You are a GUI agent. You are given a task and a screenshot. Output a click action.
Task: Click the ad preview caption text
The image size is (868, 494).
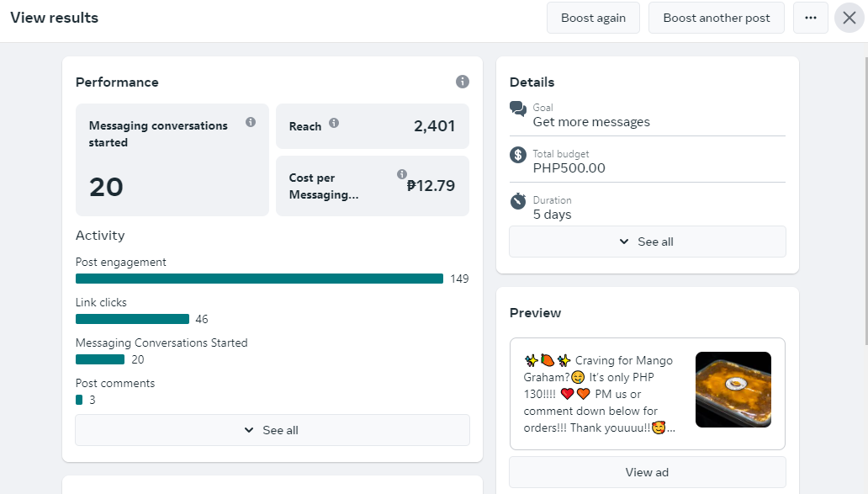[x=599, y=394]
